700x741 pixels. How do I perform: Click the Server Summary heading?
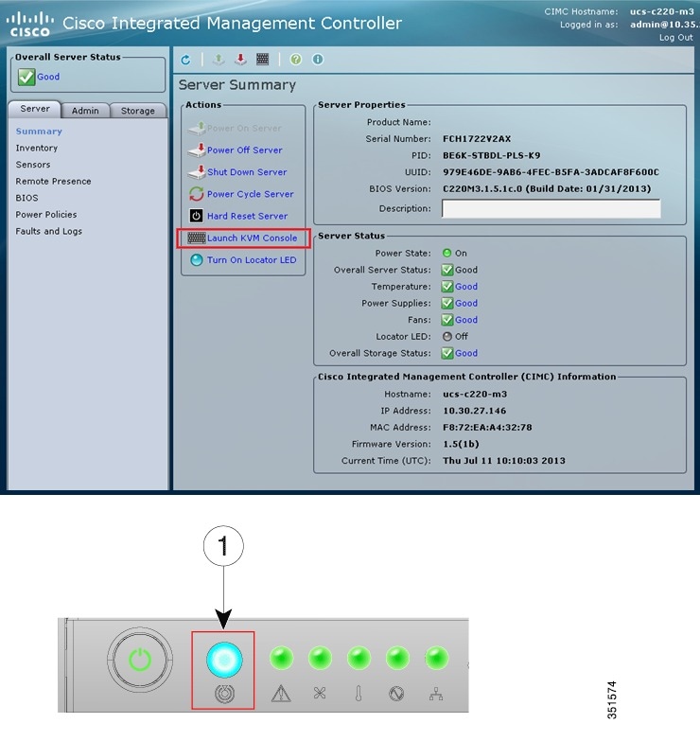(x=237, y=85)
